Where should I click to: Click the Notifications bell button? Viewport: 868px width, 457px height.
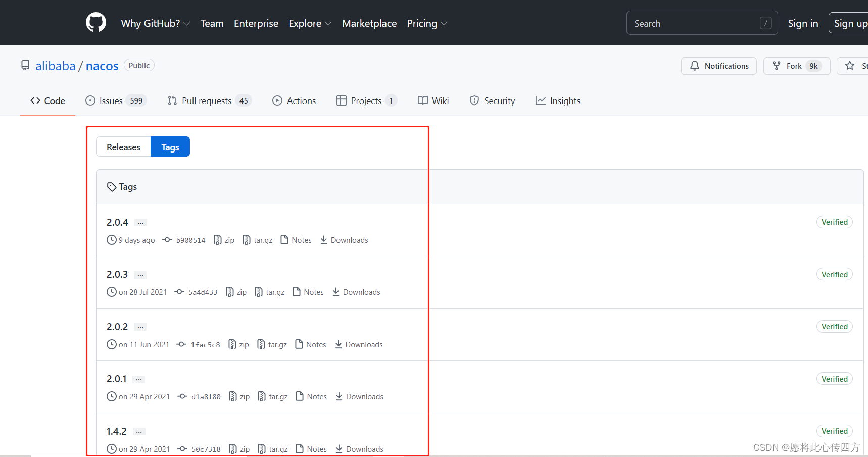(x=719, y=66)
